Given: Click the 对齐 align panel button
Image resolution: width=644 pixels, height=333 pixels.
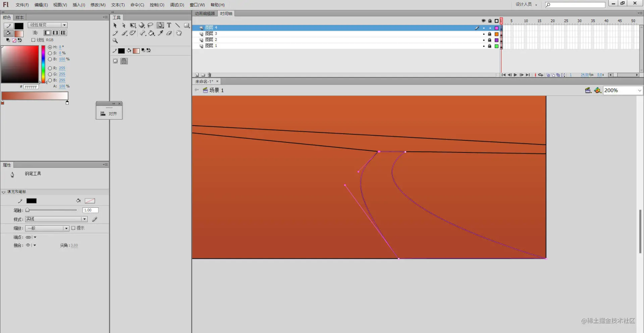Looking at the screenshot, I should pyautogui.click(x=109, y=114).
